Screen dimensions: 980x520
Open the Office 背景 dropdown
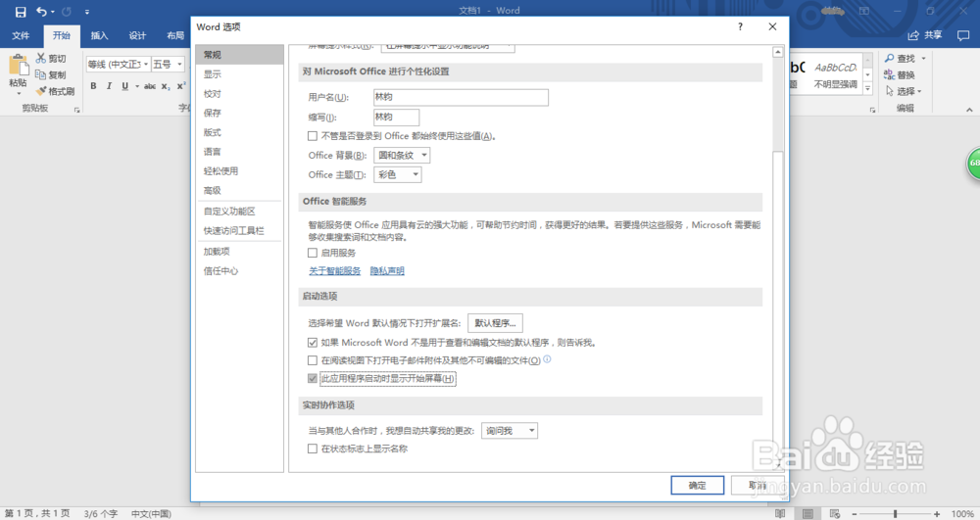click(x=402, y=156)
